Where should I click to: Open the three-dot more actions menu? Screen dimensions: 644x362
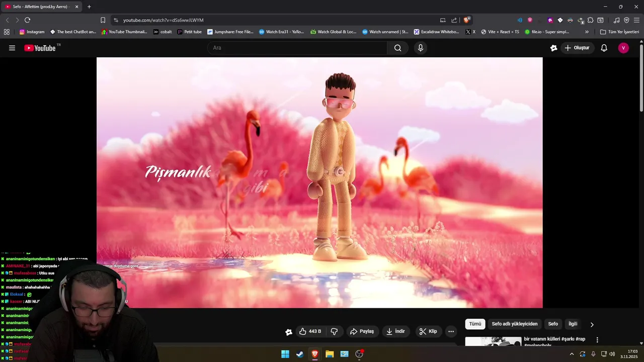pos(451,331)
